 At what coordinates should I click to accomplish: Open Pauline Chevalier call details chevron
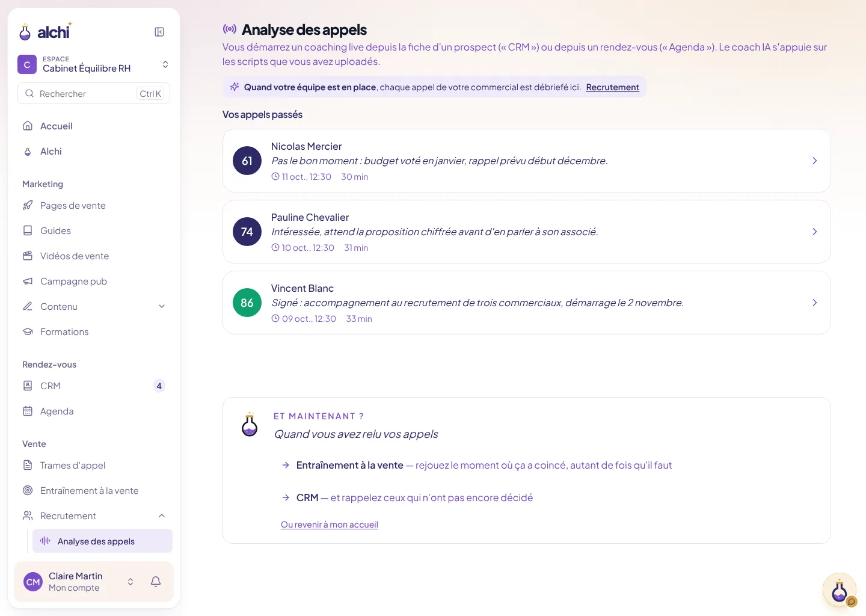click(x=815, y=232)
